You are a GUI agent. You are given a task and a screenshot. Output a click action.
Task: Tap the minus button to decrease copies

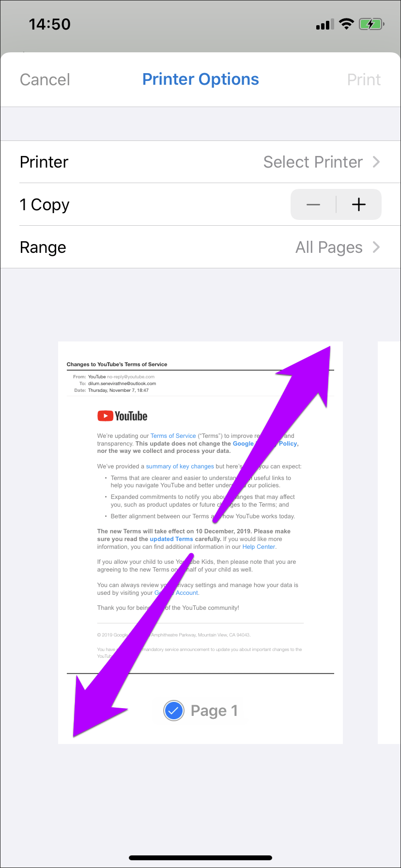pos(313,204)
